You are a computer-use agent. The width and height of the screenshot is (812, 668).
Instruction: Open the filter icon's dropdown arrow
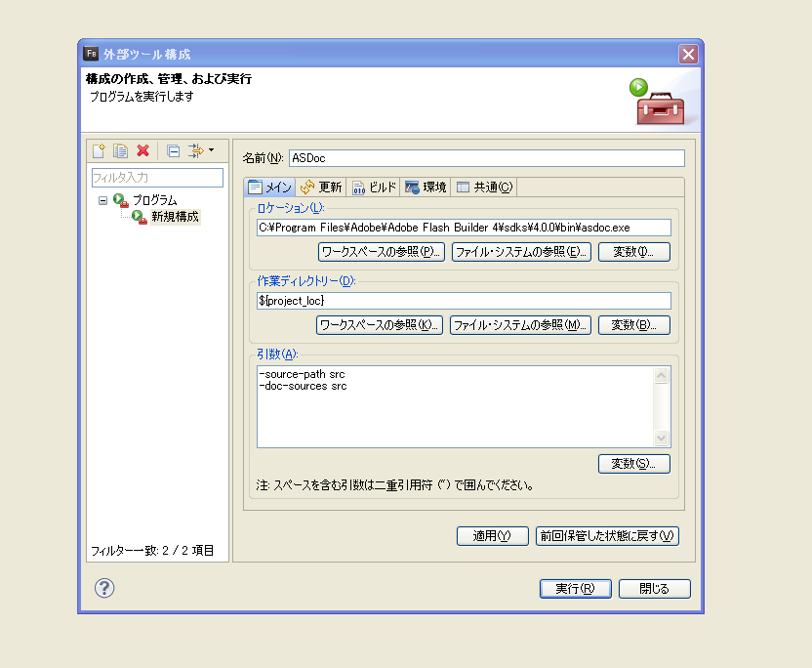[211, 150]
